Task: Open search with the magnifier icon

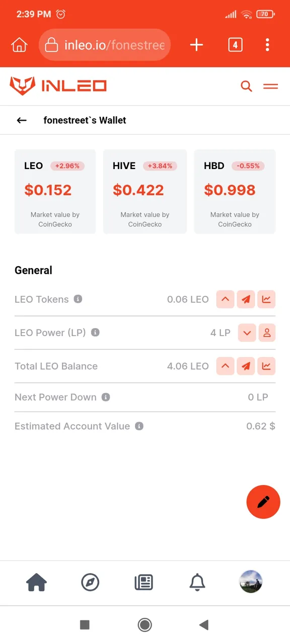Action: 246,87
